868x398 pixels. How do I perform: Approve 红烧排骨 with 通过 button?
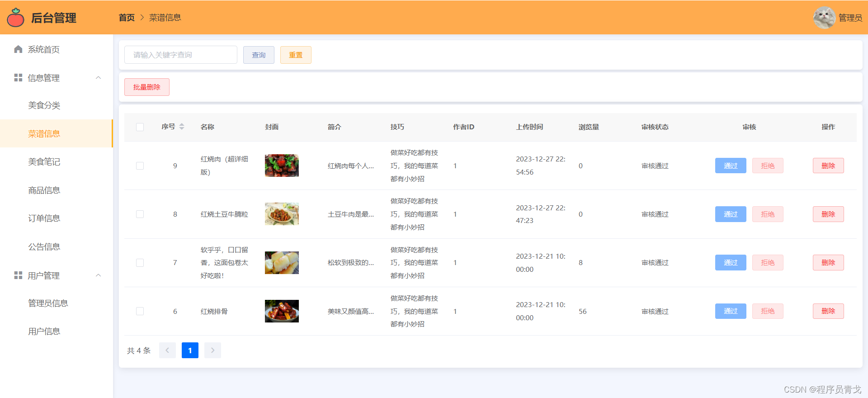point(731,311)
